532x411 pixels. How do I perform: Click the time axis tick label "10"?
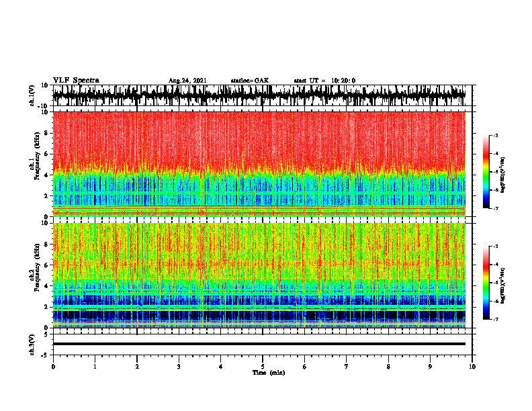(472, 367)
